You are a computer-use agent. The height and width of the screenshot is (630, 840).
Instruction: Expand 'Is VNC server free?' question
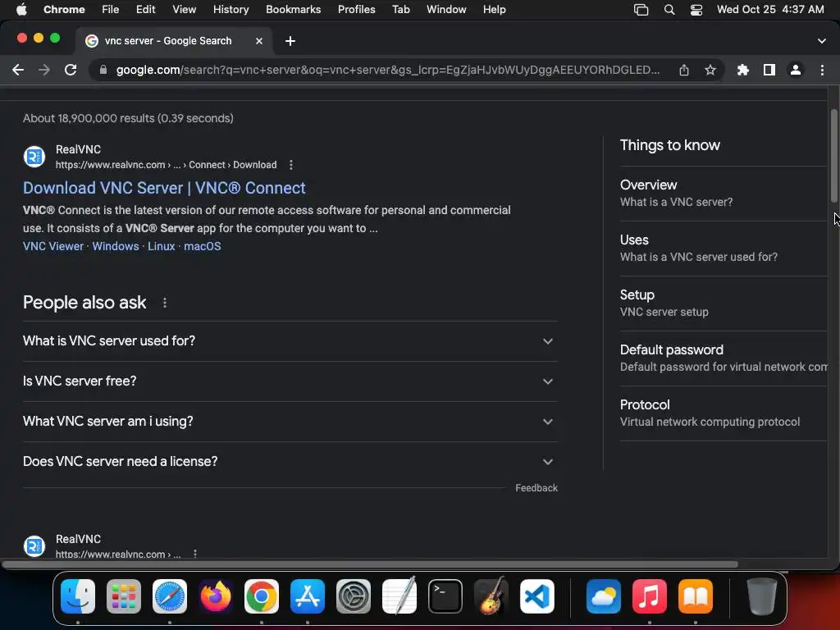pyautogui.click(x=290, y=381)
